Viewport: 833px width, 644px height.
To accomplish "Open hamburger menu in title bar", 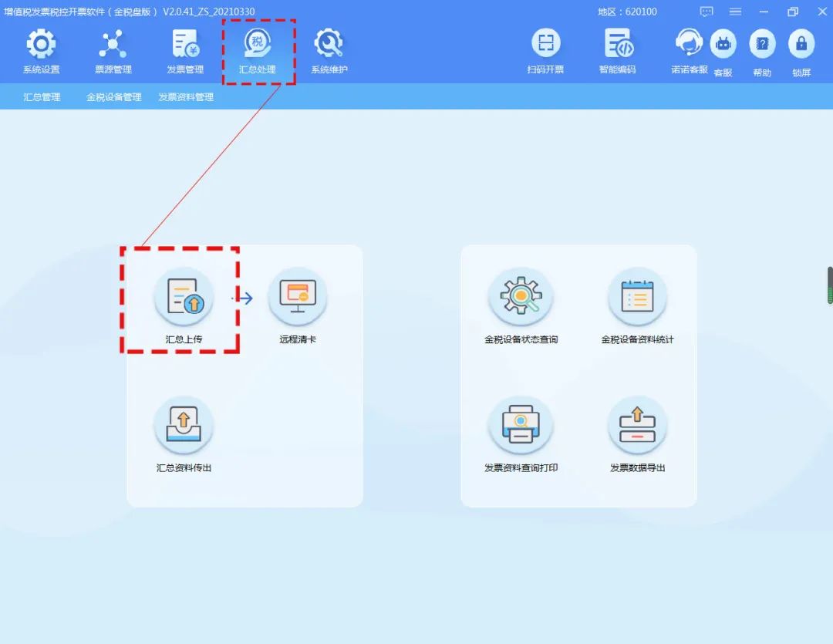I will pos(735,11).
